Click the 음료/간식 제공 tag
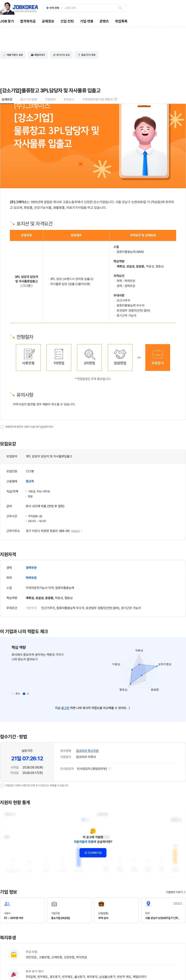 [87, 55]
